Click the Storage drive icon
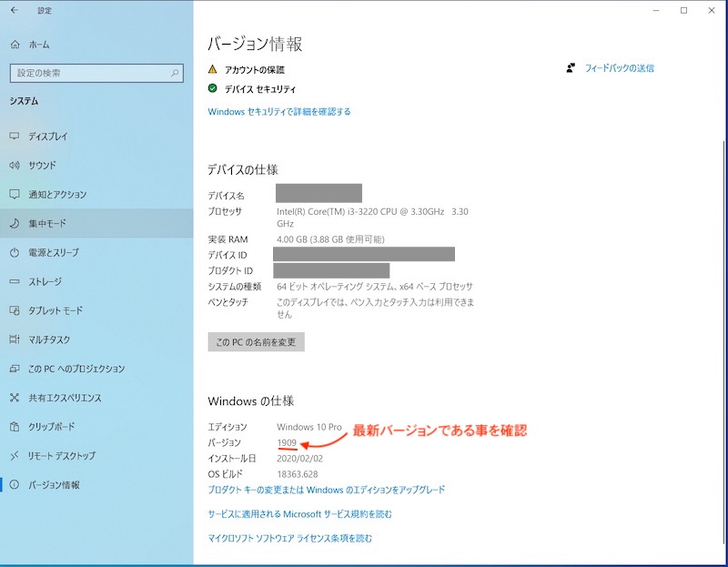728x567 pixels. (x=15, y=281)
